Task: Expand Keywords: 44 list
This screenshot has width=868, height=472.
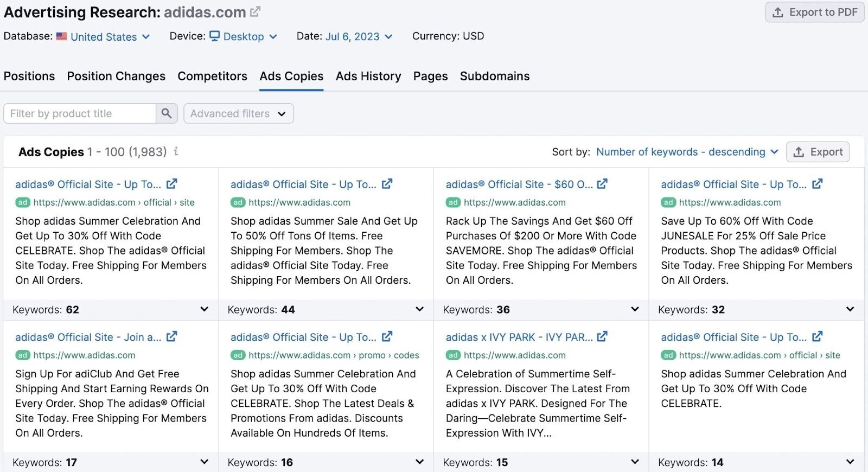Action: (419, 309)
